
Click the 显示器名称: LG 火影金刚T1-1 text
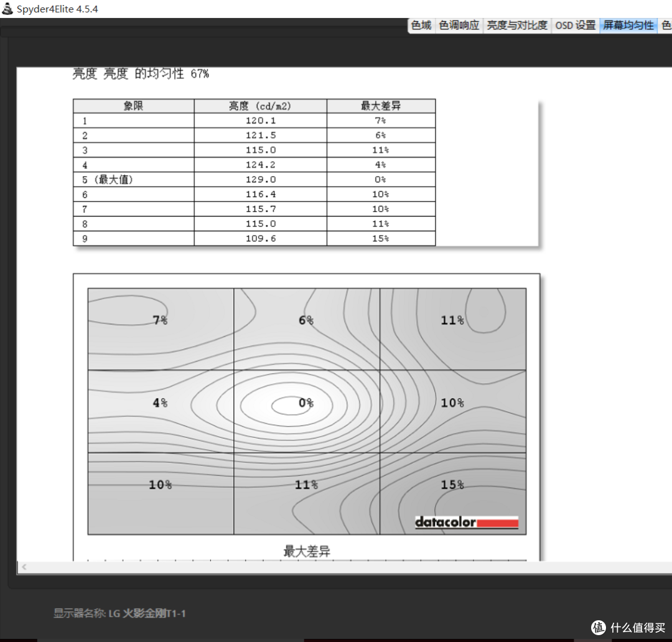click(x=119, y=613)
